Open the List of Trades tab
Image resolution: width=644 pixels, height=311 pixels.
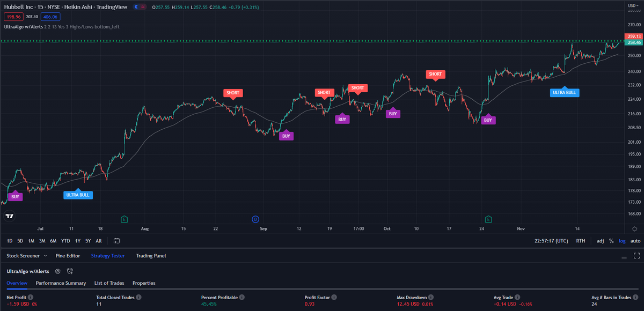click(109, 283)
